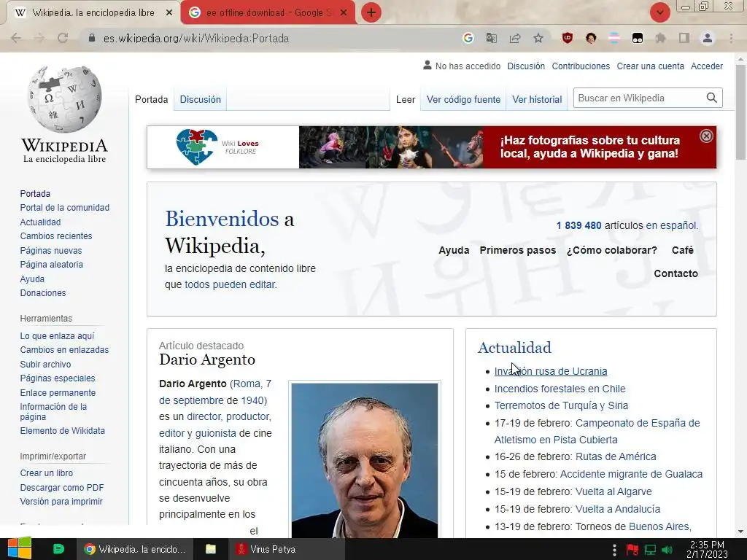Open the Contribuciones link
Image resolution: width=747 pixels, height=560 pixels.
click(581, 66)
